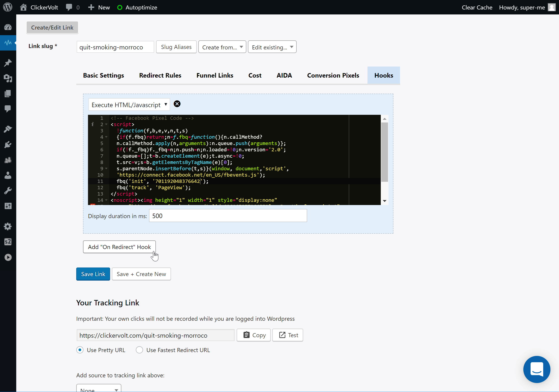This screenshot has height=392, width=559.
Task: Open the WordPress logo menu
Action: pos(8,7)
